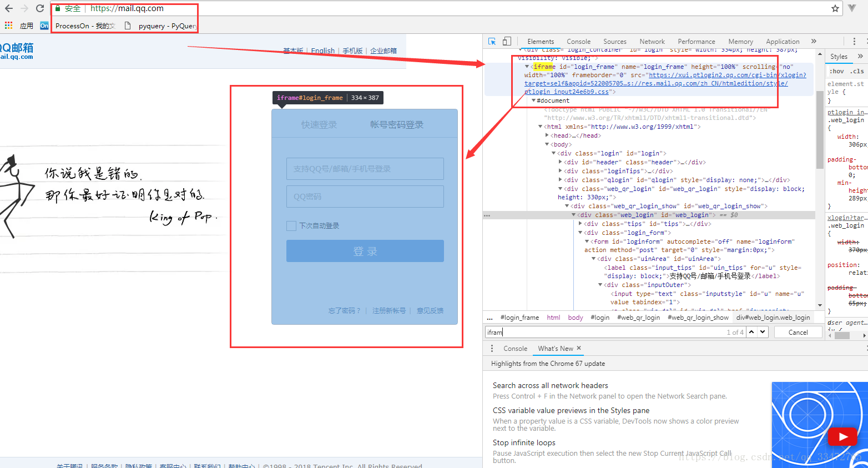Select the What's New drawer tab

(x=556, y=349)
